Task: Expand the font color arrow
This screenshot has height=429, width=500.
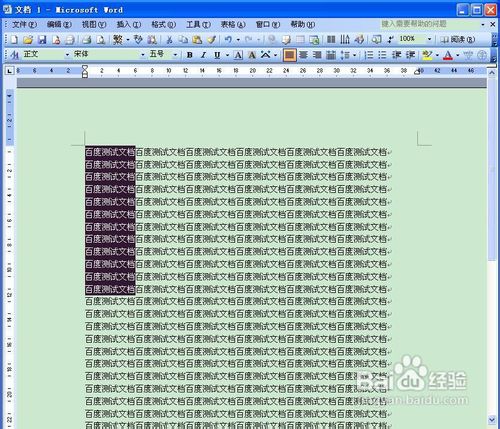Action: (458, 55)
